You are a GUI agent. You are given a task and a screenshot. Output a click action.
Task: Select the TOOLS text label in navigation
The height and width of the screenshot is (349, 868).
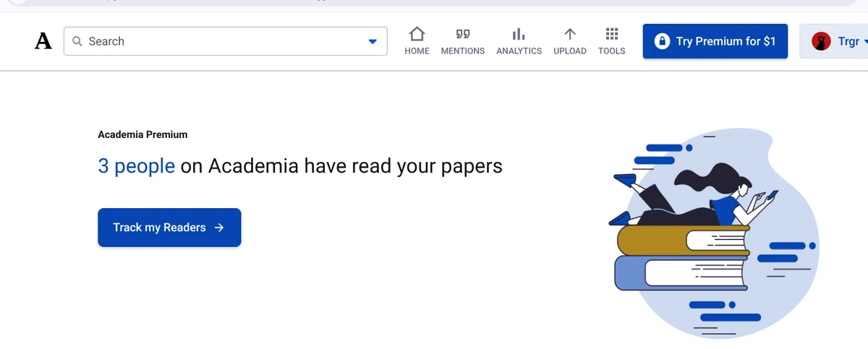(x=612, y=51)
